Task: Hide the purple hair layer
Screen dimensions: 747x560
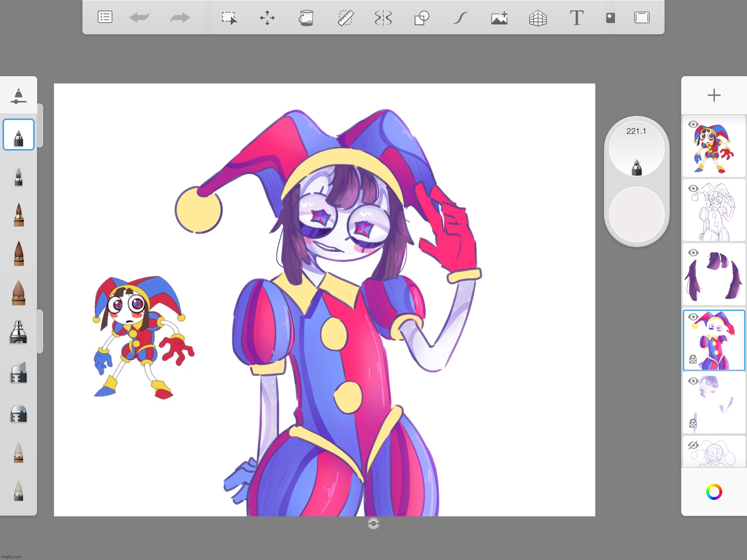Action: (693, 253)
